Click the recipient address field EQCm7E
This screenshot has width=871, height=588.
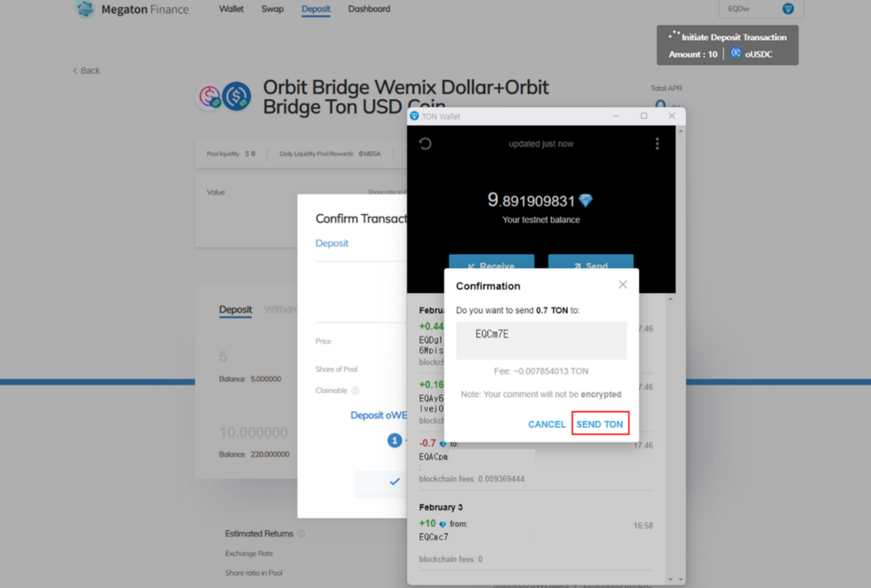coord(541,340)
